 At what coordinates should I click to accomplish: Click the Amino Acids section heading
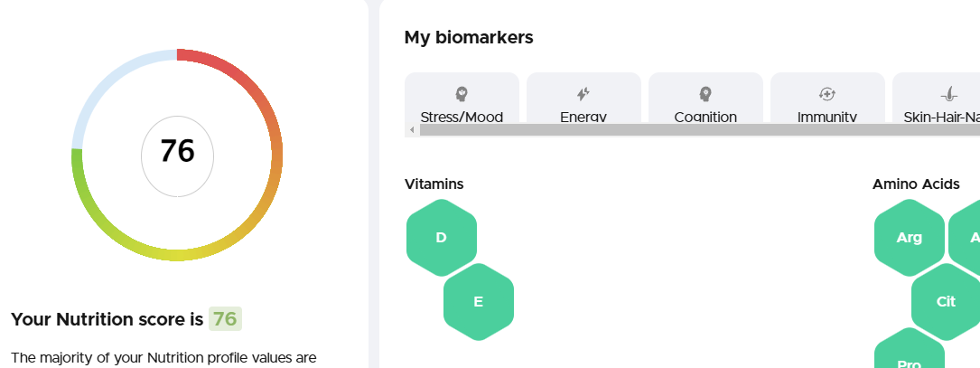(x=916, y=184)
